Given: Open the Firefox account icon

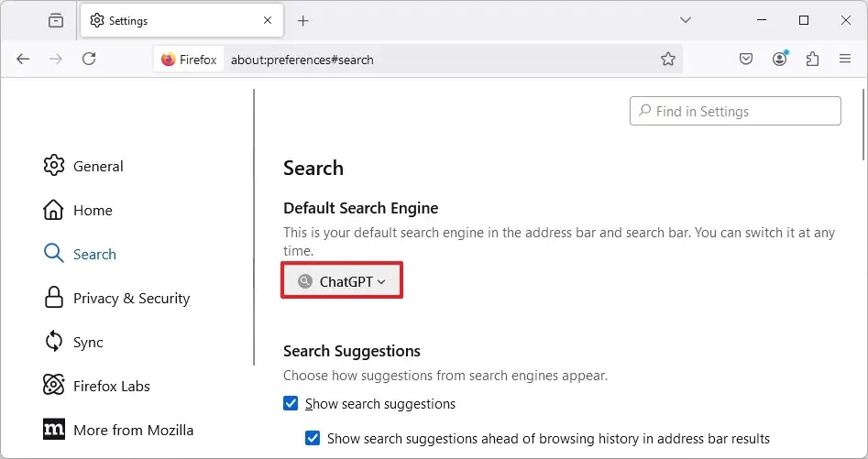Looking at the screenshot, I should tap(779, 59).
